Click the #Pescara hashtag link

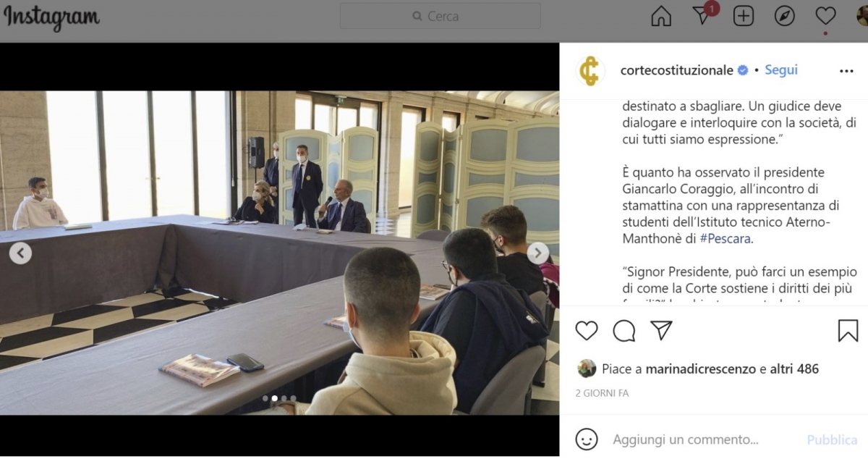coord(725,238)
